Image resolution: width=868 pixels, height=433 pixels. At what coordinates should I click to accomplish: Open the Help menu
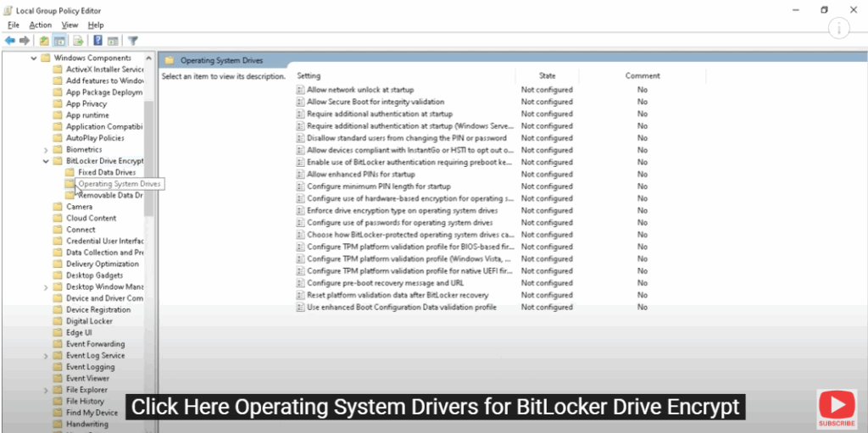(x=96, y=25)
